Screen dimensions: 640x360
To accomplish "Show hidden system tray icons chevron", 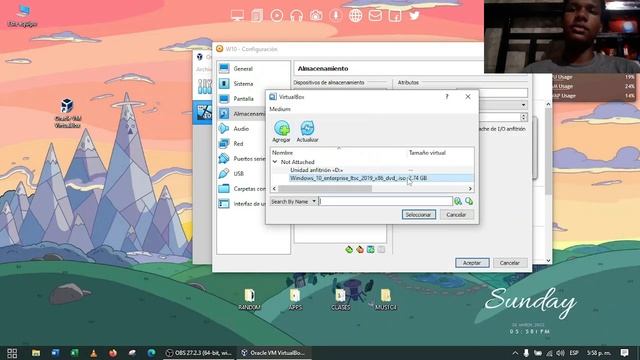I will tap(515, 353).
